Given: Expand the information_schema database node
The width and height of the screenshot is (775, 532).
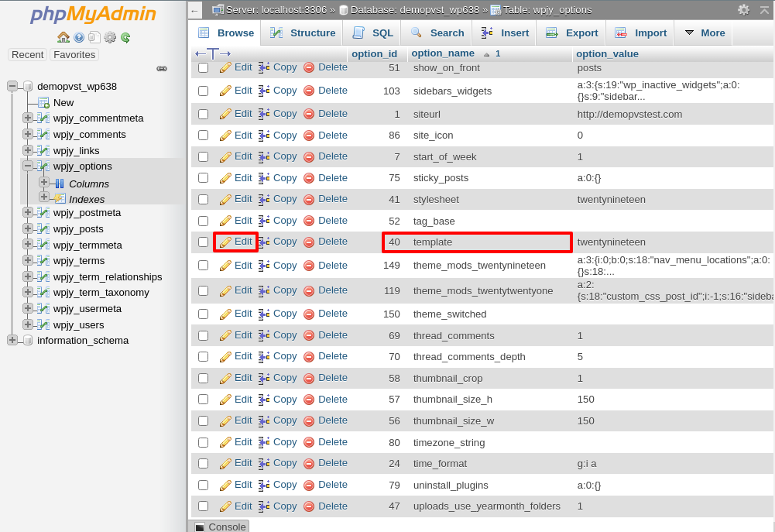Looking at the screenshot, I should (x=12, y=340).
